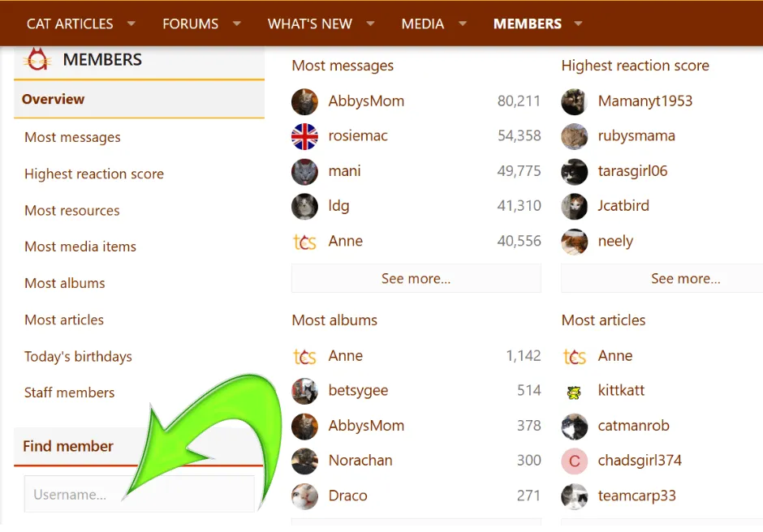Select the Overview sidebar item
This screenshot has width=763, height=532.
[x=53, y=99]
